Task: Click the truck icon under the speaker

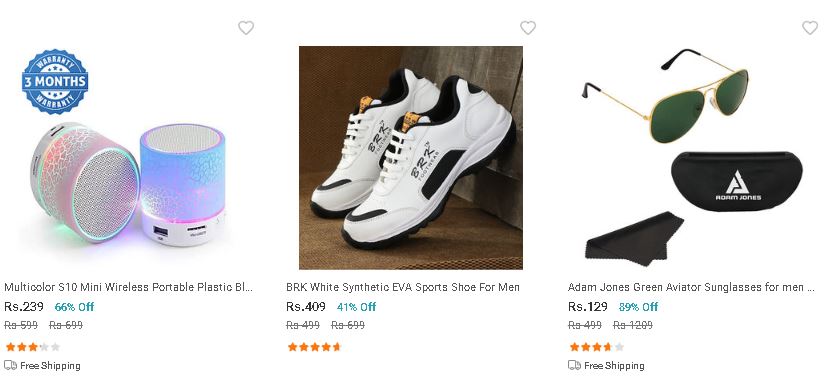Action: coord(11,365)
